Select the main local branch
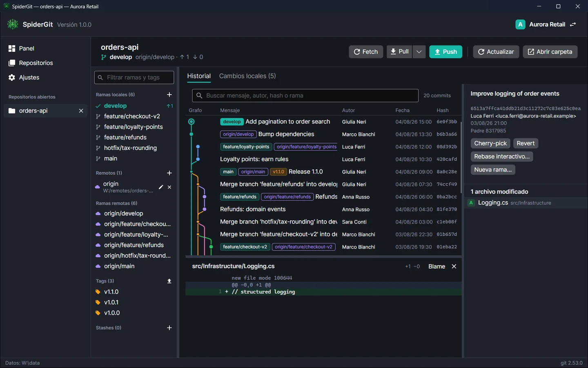Viewport: 588px width, 368px height. (x=134, y=158)
